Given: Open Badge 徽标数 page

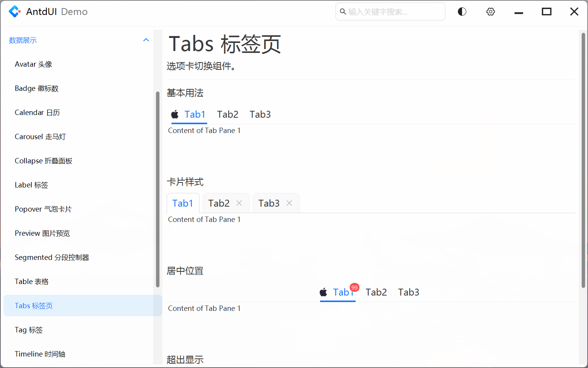Looking at the screenshot, I should pos(36,88).
